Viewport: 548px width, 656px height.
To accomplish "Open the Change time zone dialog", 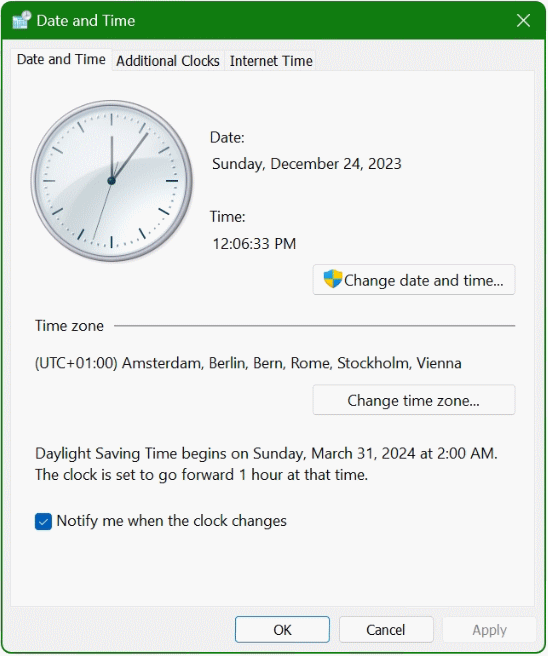I will (x=414, y=400).
